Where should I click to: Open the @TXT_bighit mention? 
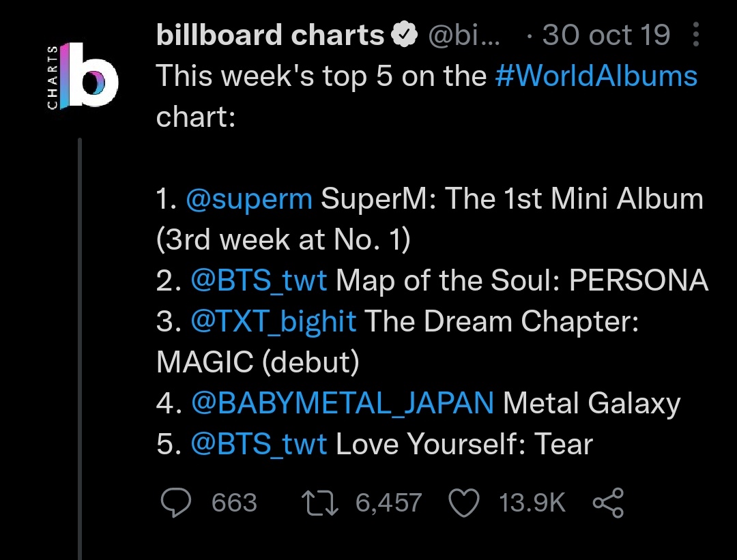274,322
